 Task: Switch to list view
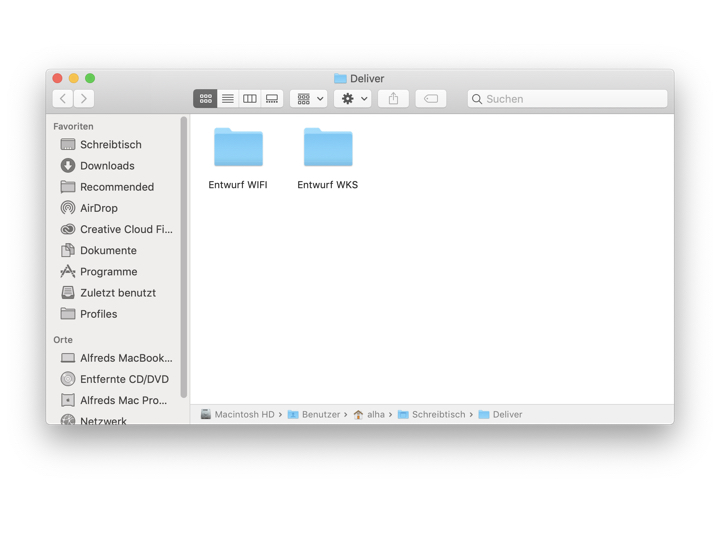tap(228, 99)
